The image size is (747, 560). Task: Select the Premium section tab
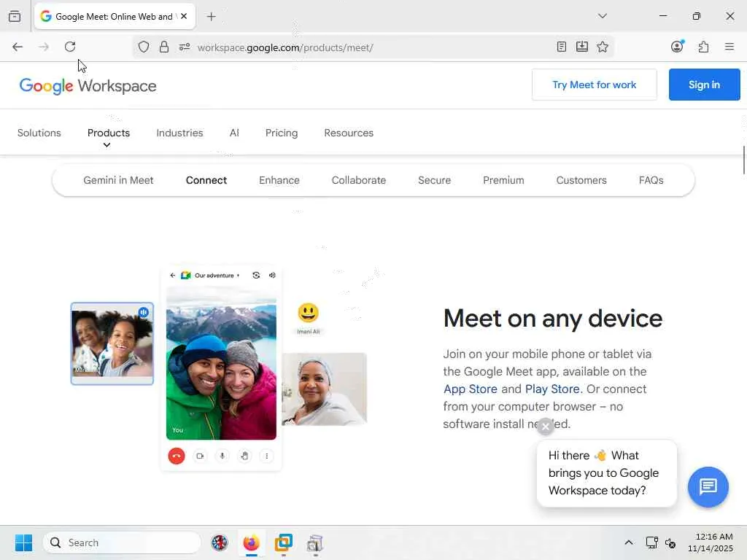(503, 181)
